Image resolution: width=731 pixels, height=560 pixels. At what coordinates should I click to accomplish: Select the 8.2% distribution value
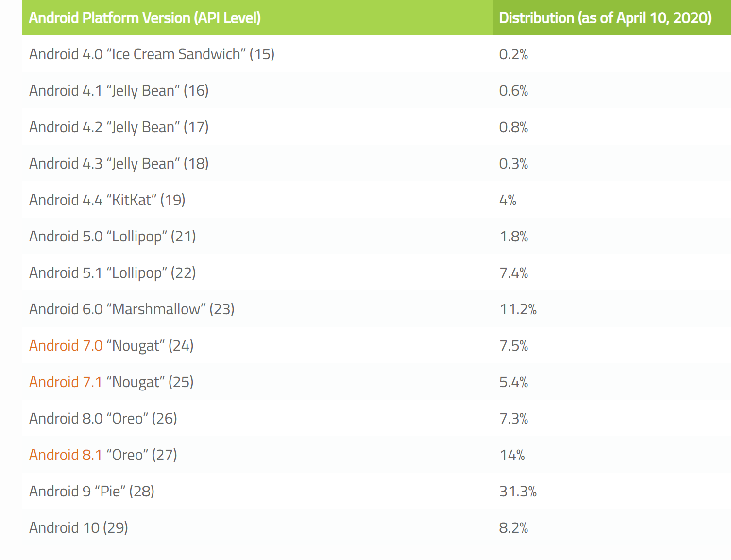(513, 528)
